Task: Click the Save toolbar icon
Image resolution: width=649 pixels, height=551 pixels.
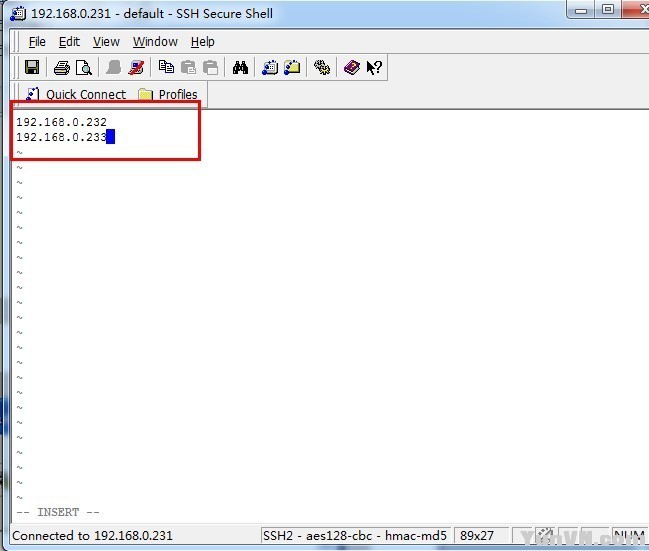Action: (32, 67)
